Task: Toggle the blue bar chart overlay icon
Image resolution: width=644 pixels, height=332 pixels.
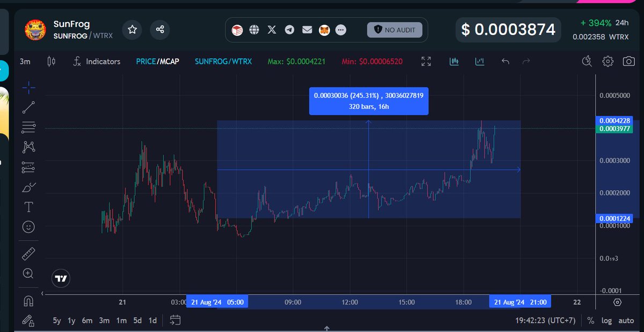Action: (x=480, y=61)
